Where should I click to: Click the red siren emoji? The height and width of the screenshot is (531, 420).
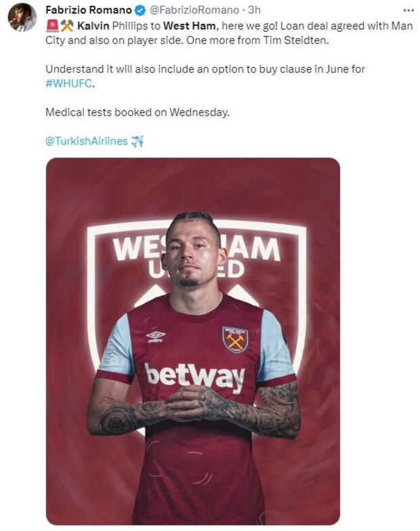coord(51,25)
